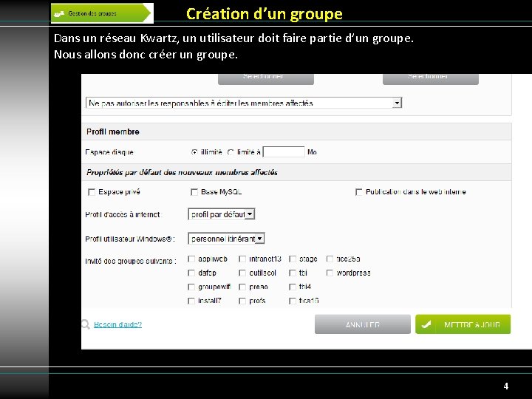
Task: Tick the profs group checkbox
Action: click(242, 301)
